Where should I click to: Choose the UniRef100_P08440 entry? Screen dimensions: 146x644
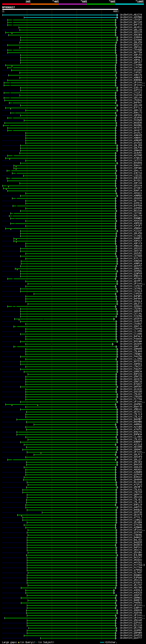(x=131, y=339)
